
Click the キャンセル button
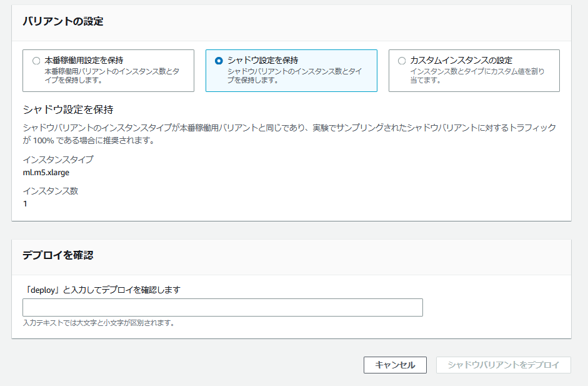click(395, 365)
